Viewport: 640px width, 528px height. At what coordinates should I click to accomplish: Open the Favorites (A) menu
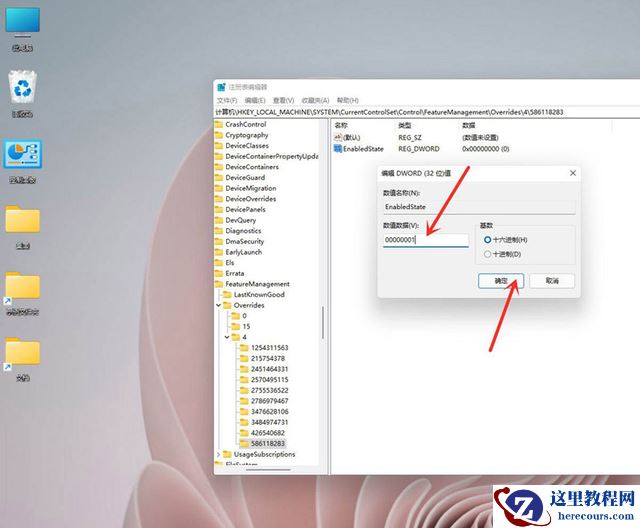[315, 100]
